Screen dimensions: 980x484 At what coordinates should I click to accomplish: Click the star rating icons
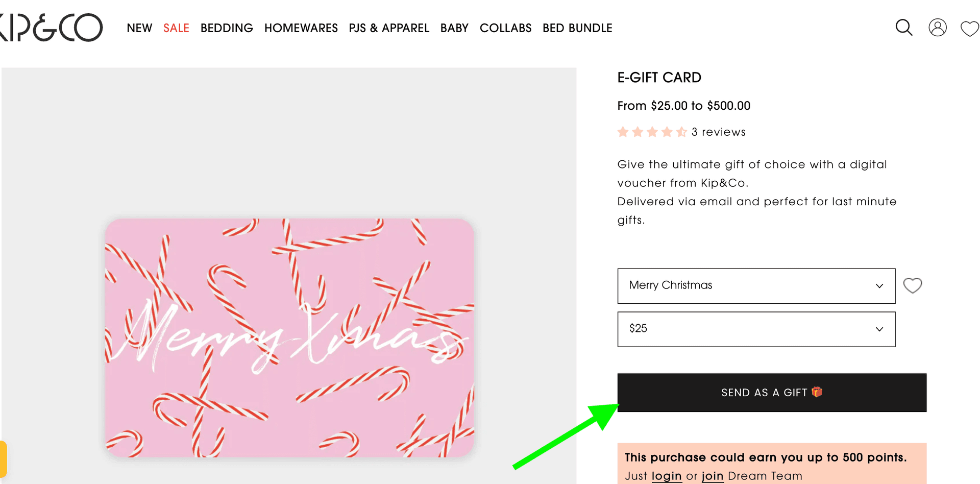tap(652, 132)
